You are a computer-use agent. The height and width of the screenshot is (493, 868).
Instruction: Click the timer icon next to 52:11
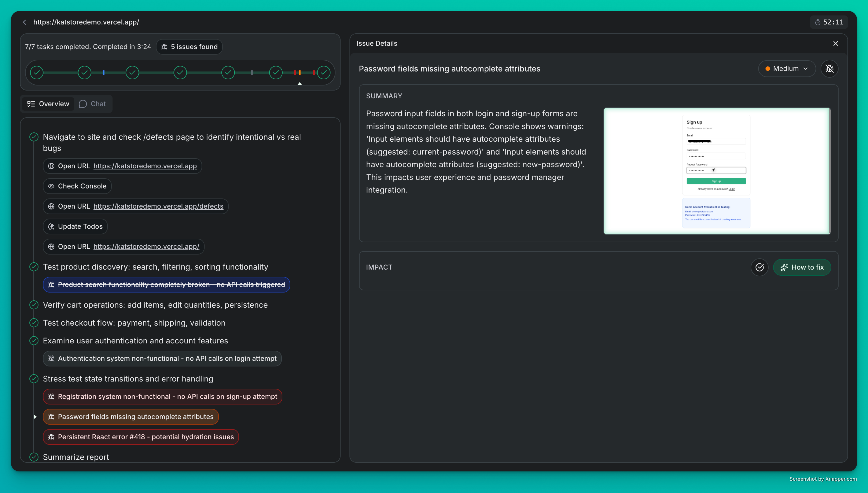pos(818,22)
